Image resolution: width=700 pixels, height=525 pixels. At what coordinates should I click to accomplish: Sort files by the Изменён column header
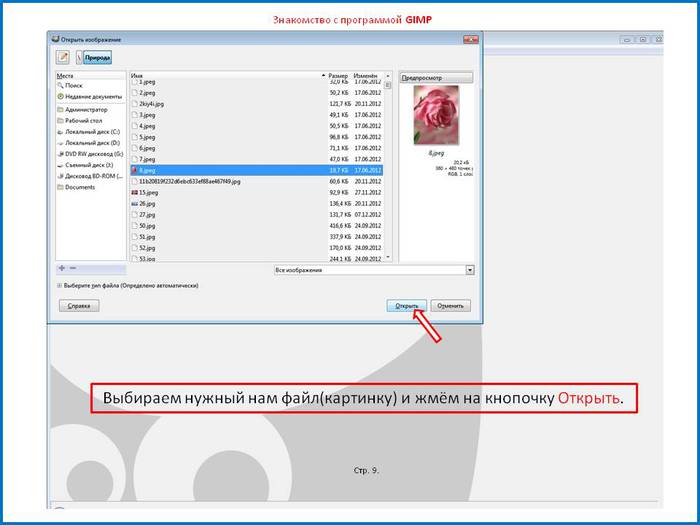[366, 76]
